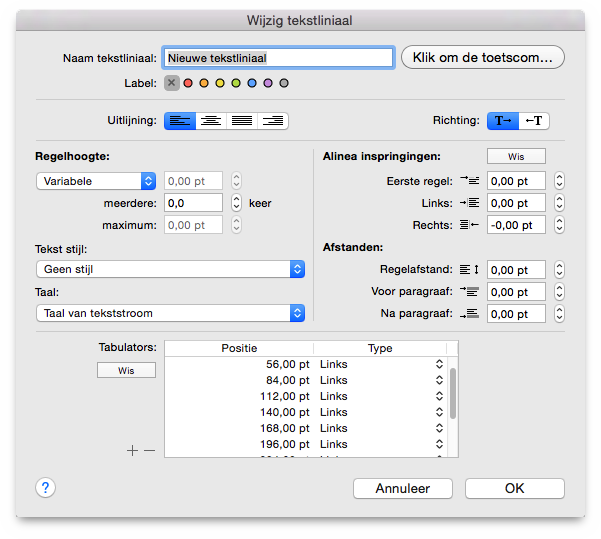
Task: Click the Naam tekstliniaal text field
Action: (x=278, y=58)
